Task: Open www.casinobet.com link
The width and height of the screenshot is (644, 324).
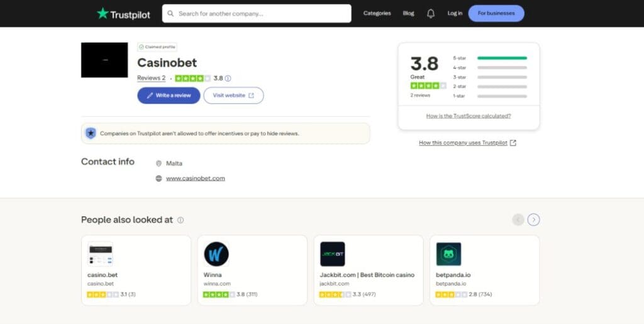Action: [x=195, y=179]
